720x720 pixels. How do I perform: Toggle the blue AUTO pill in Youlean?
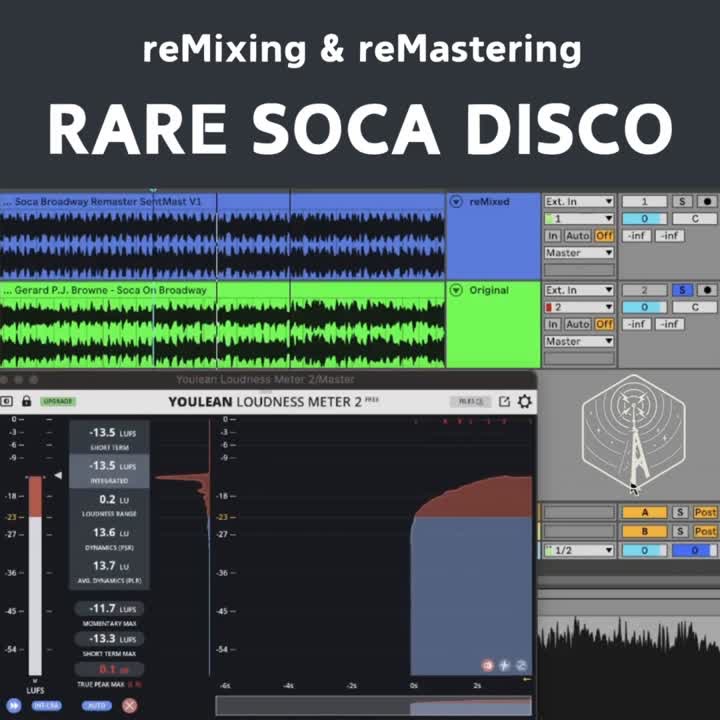(96, 705)
